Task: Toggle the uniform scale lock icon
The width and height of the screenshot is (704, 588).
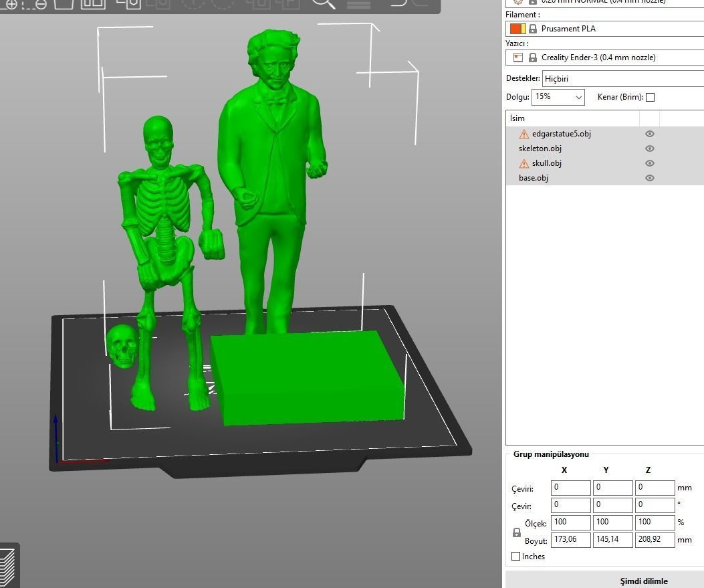Action: pos(517,532)
